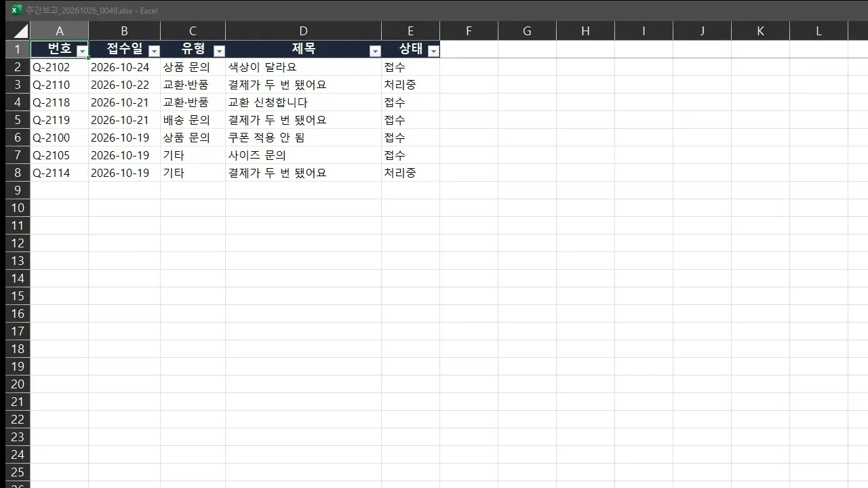Click the Excel app icon in title bar
The width and height of the screenshot is (868, 488).
click(x=16, y=10)
